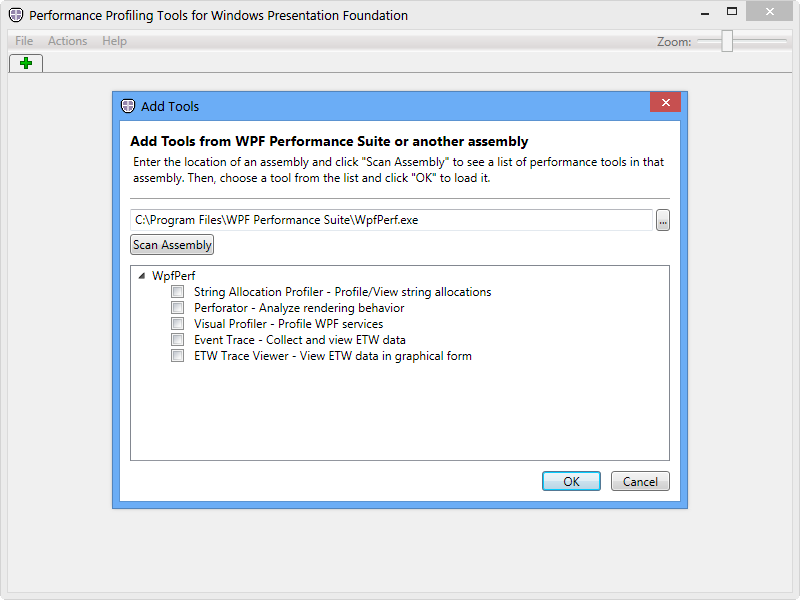The height and width of the screenshot is (600, 800).
Task: Check the ETW Trace Viewer checkbox
Action: pos(178,356)
